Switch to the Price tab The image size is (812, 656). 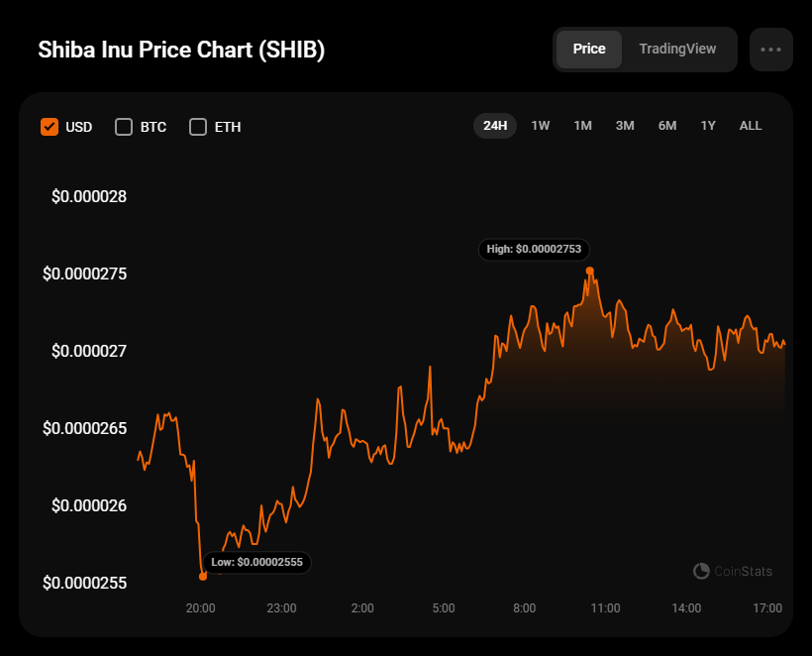589,50
